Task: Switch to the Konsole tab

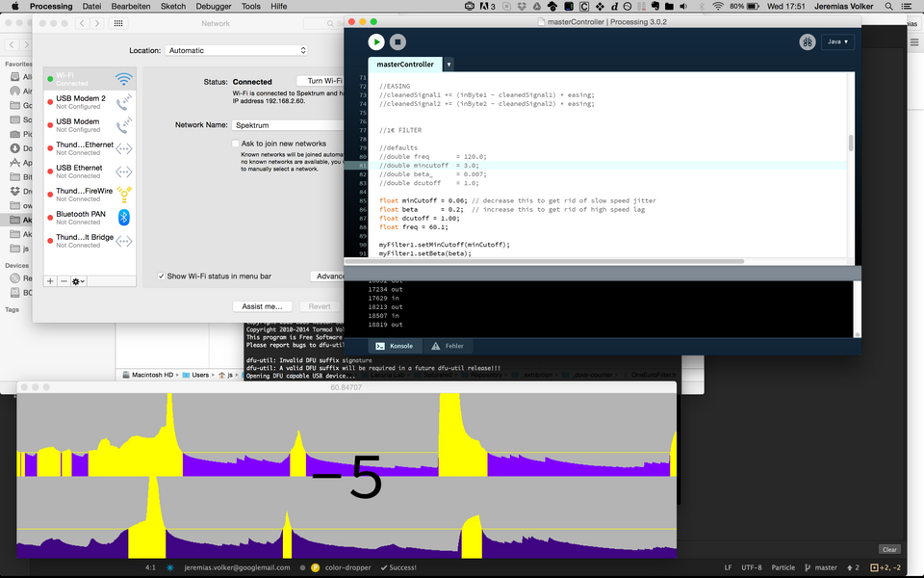Action: 395,346
